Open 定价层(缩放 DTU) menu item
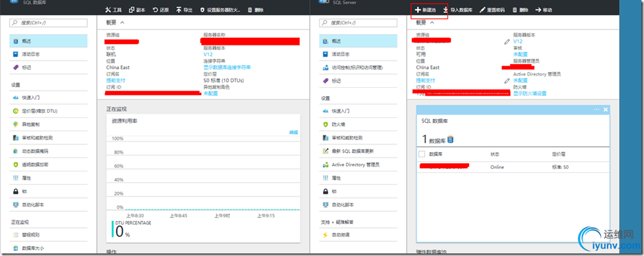Image resolution: width=644 pixels, height=256 pixels. pos(49,111)
